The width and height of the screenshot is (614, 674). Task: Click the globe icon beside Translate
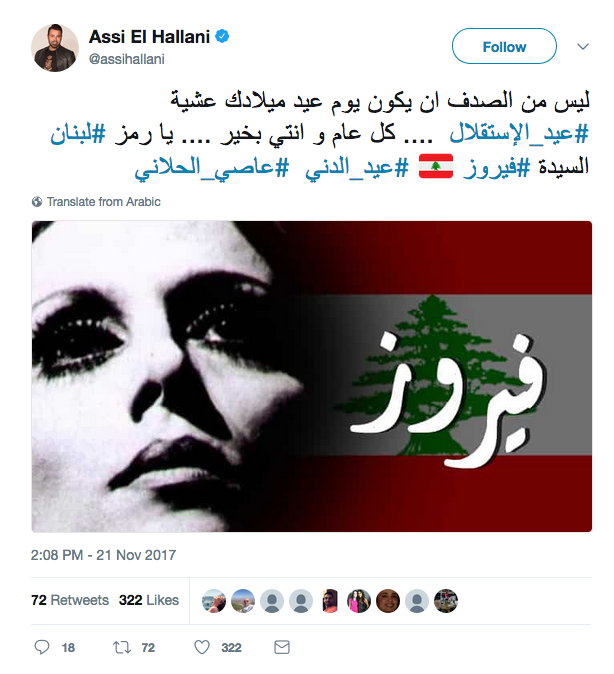37,202
